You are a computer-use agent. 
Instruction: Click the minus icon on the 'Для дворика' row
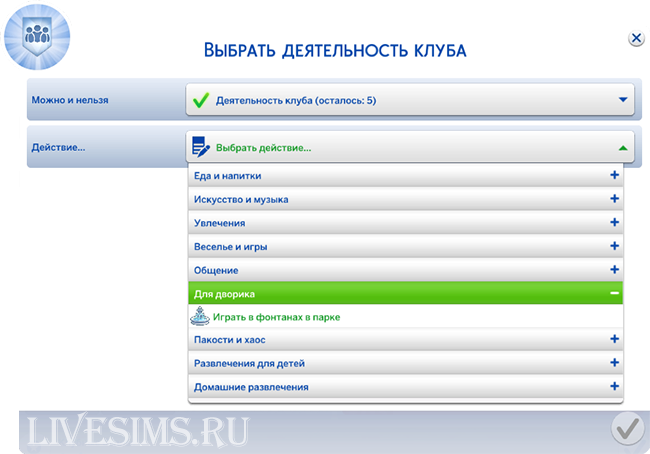pos(614,293)
